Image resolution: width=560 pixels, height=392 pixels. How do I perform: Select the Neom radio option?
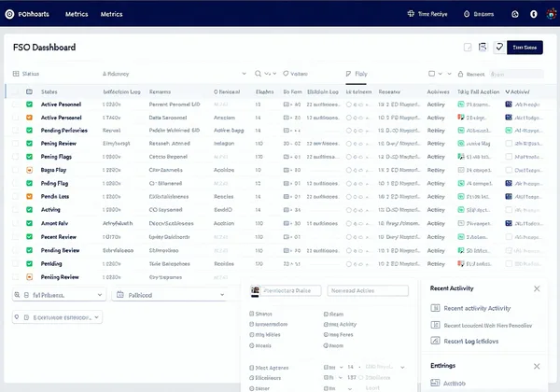[x=326, y=345]
